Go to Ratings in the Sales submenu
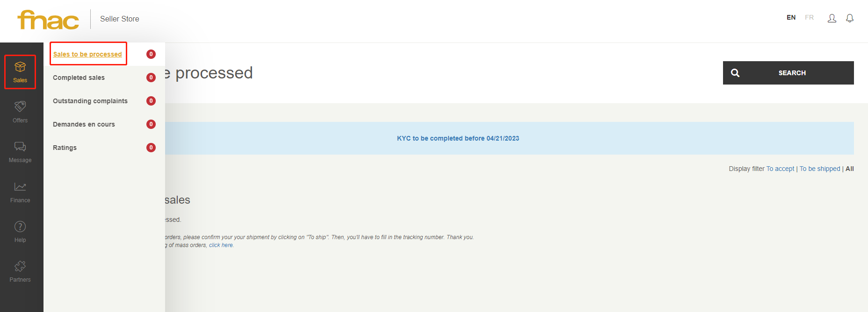The image size is (868, 312). (65, 148)
